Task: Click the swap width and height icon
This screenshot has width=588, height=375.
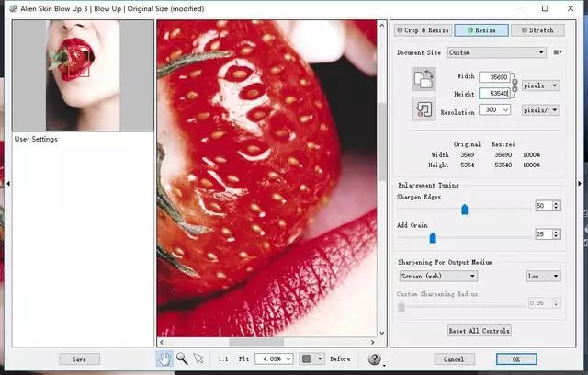Action: [x=424, y=79]
